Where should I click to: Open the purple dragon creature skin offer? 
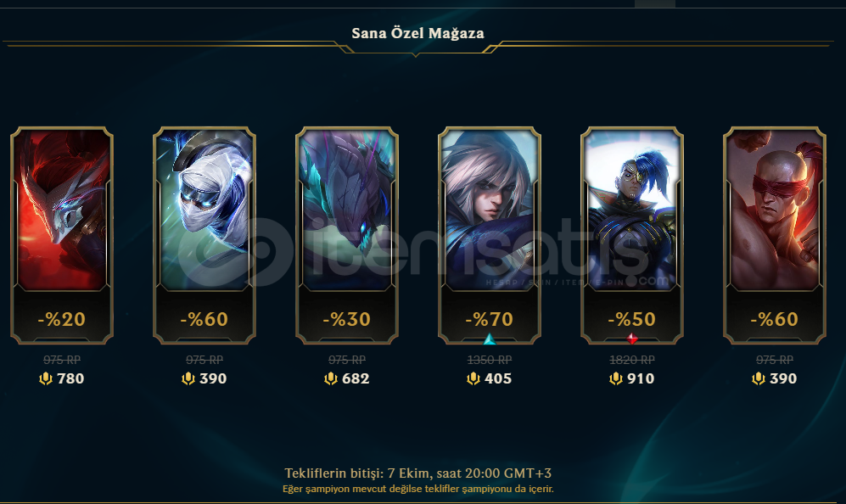(347, 235)
